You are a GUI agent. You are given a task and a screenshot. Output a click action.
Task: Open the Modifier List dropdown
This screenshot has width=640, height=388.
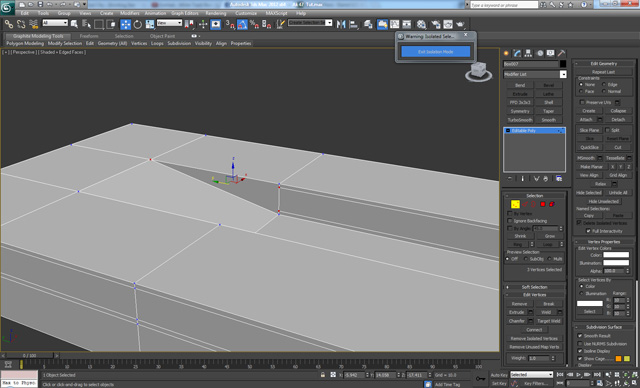535,74
